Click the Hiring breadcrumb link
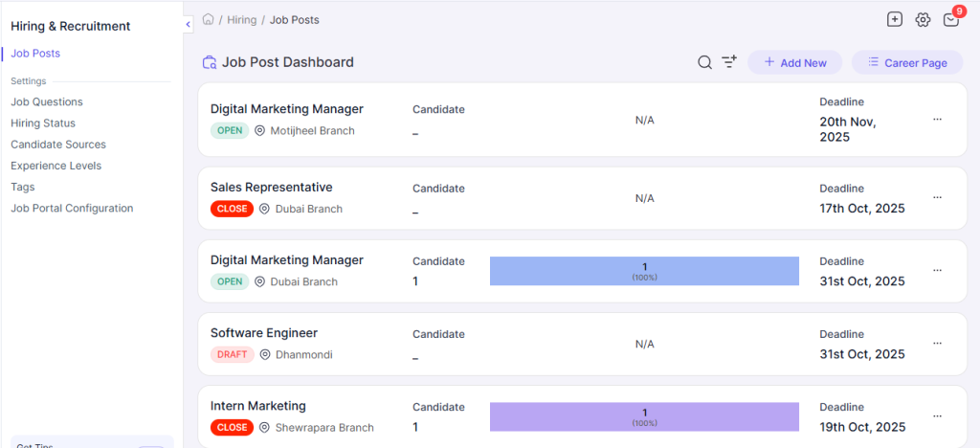 (x=241, y=19)
